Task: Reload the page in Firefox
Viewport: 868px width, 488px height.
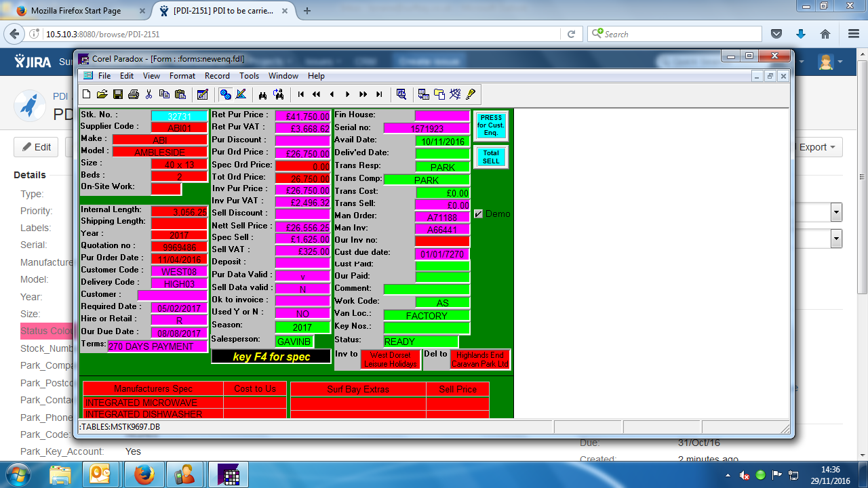Action: point(572,34)
